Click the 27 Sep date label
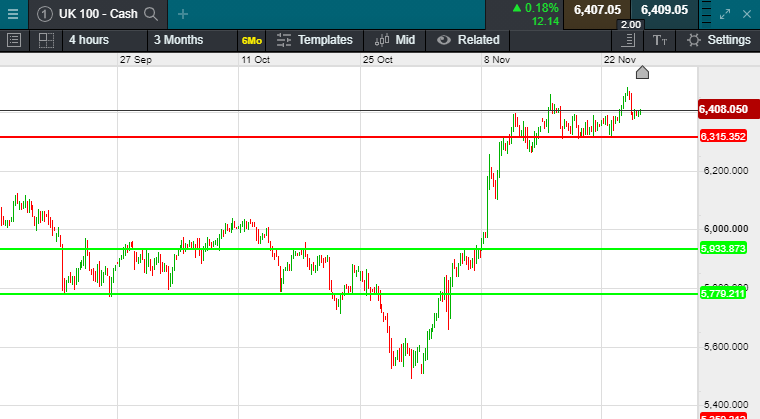This screenshot has height=419, width=760. click(136, 60)
